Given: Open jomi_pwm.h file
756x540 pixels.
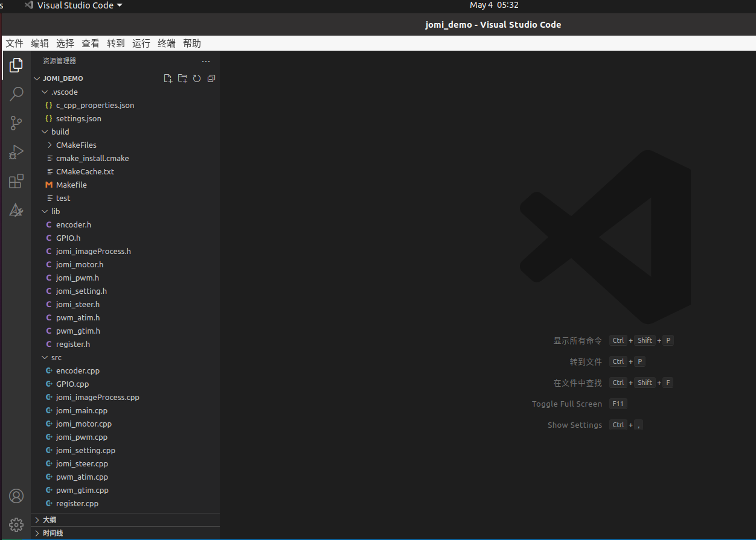Looking at the screenshot, I should [125, 278].
